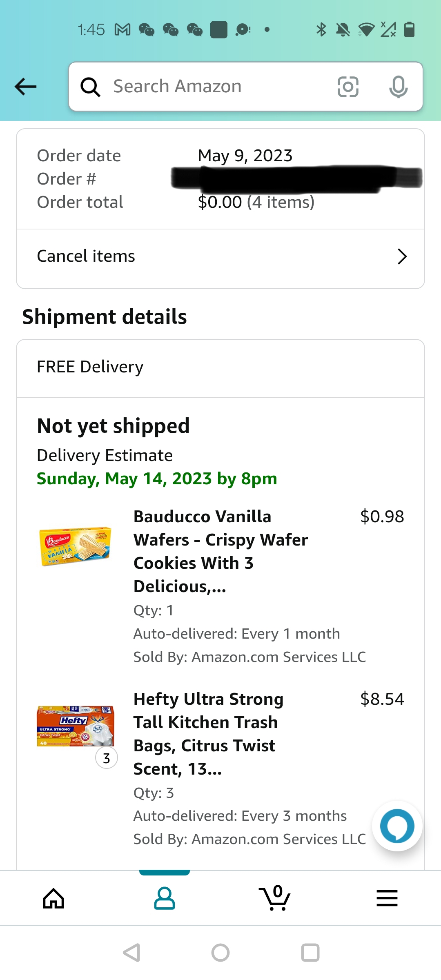Tap the Bauducco wafers thumbnail
This screenshot has height=980, width=441.
[x=75, y=546]
